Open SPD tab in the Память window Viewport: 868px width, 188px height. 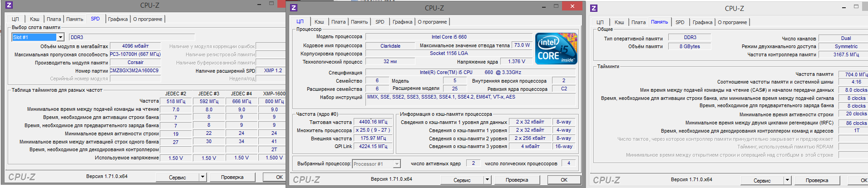tap(680, 22)
